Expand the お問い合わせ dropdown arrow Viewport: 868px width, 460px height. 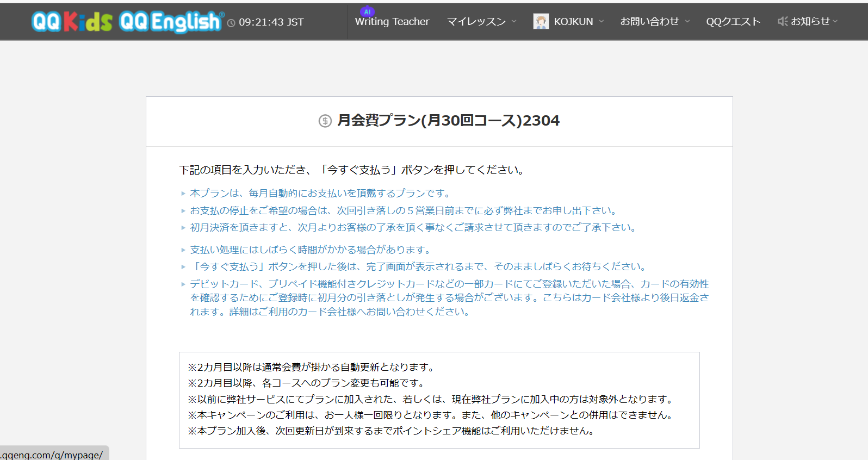[687, 21]
